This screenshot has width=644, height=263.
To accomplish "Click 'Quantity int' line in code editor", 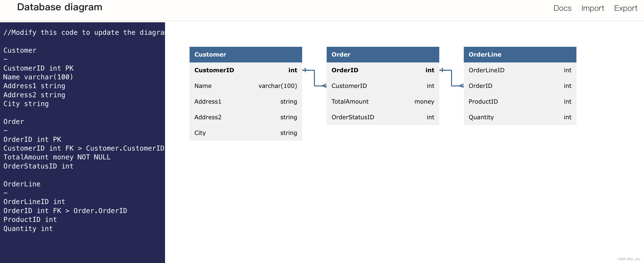I will coord(28,229).
